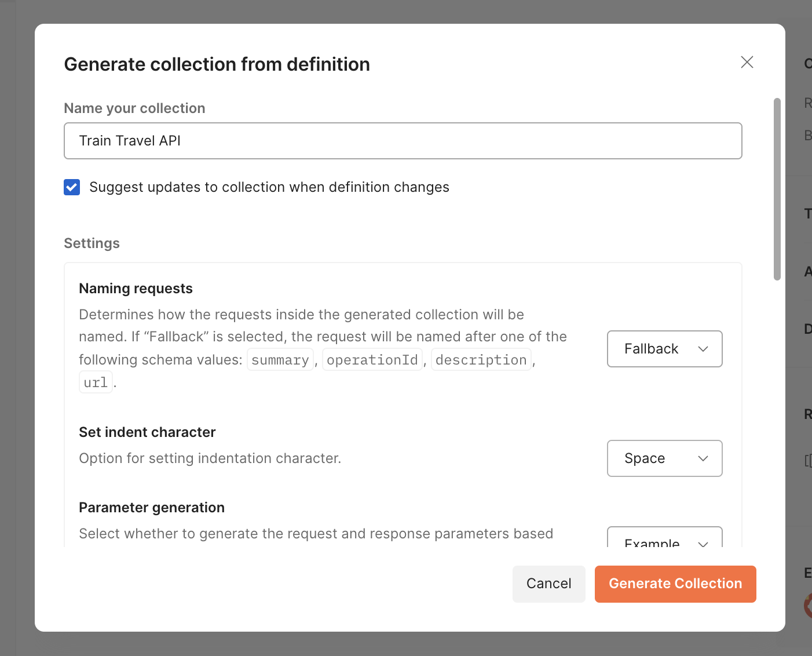Open the Naming requests Fallback dropdown
The width and height of the screenshot is (812, 656).
click(x=664, y=349)
